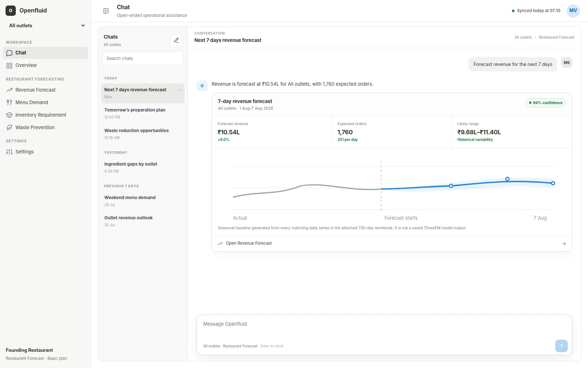Open Settings from sidebar
The height and width of the screenshot is (368, 588).
pos(45,152)
